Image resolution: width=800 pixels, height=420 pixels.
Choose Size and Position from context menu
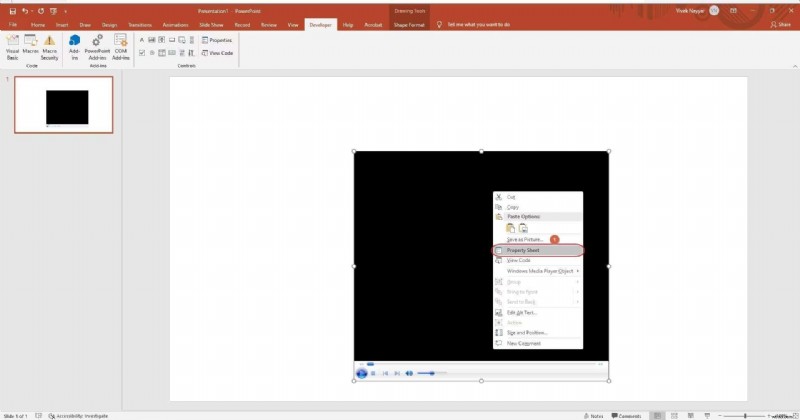(538, 333)
